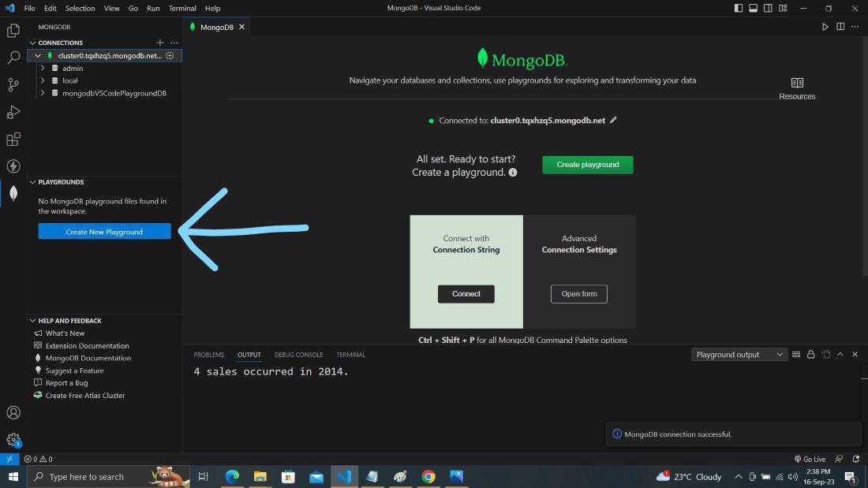Click Connect under Connection String

tap(466, 294)
